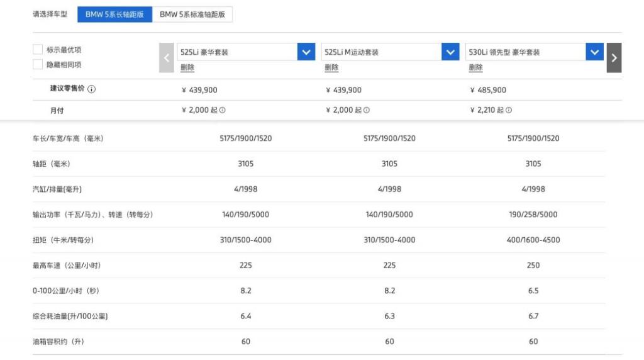Image resolution: width=644 pixels, height=360 pixels.
Task: Enable the 标示最优项 checkbox
Action: coord(38,50)
